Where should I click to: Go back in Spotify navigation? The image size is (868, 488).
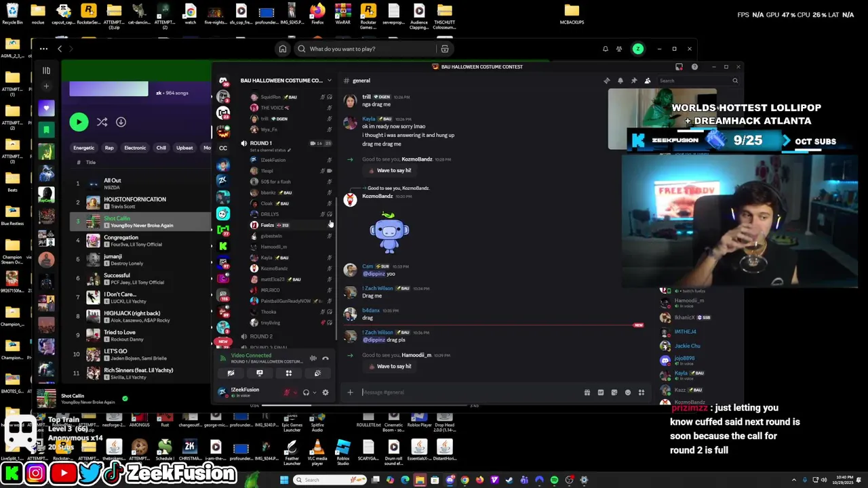pos(60,49)
